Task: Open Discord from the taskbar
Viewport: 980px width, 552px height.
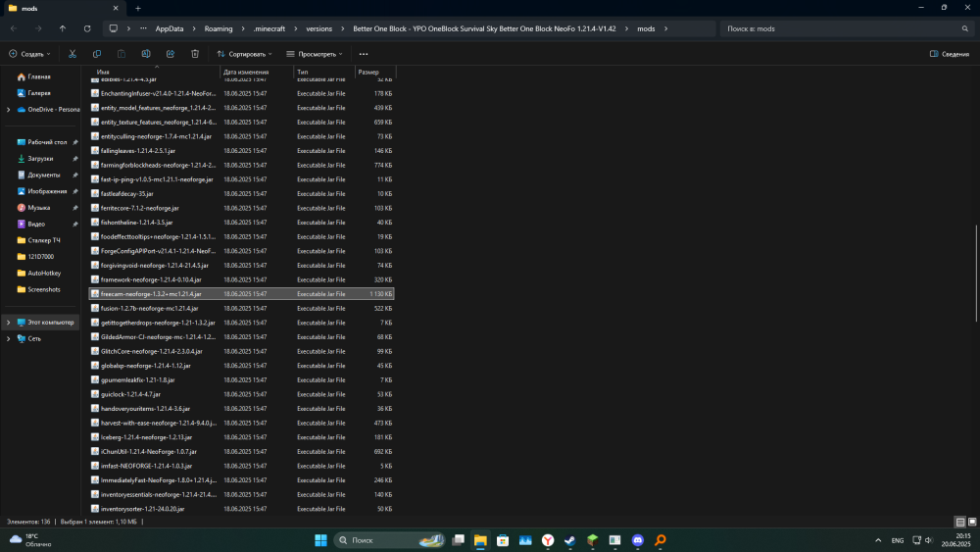Action: pyautogui.click(x=638, y=540)
